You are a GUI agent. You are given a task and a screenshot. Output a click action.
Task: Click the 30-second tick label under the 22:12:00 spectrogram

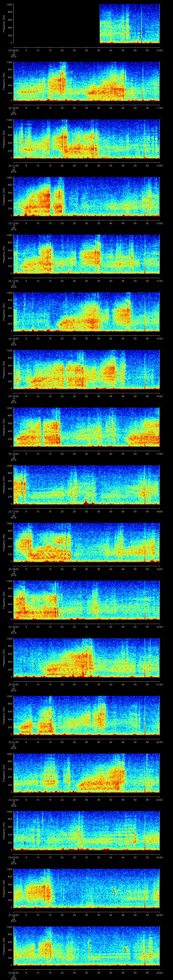(x=86, y=223)
